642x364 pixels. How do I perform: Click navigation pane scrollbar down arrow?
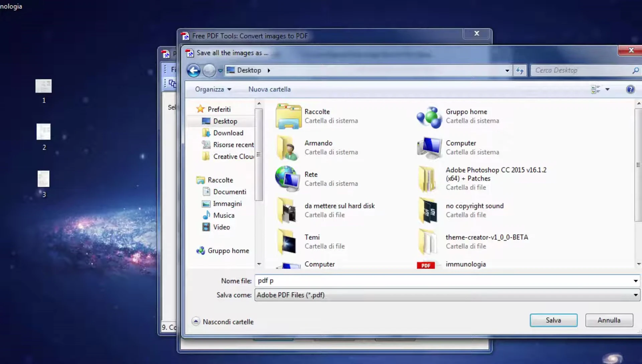pos(259,264)
